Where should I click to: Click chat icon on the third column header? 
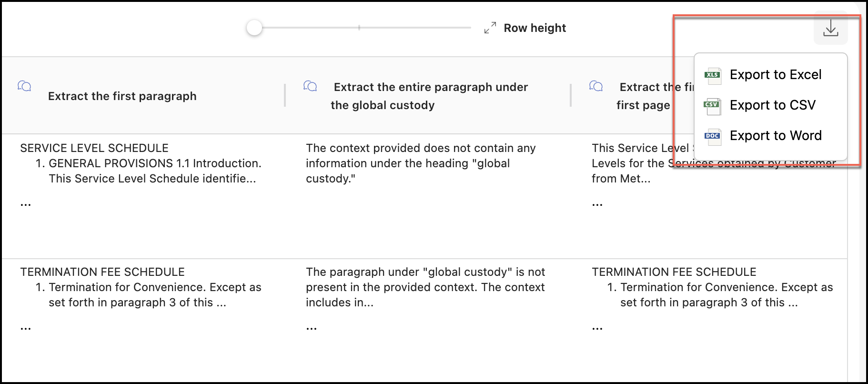coord(596,86)
